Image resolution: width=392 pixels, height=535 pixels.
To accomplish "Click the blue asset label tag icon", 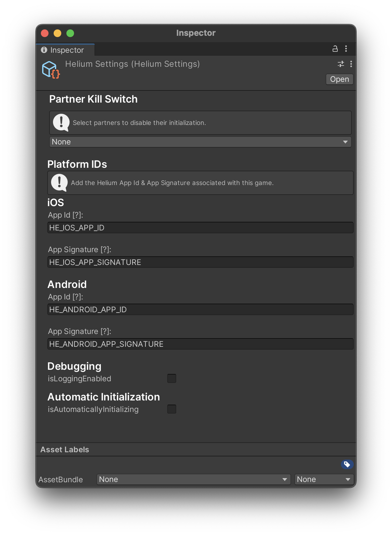I will (347, 464).
